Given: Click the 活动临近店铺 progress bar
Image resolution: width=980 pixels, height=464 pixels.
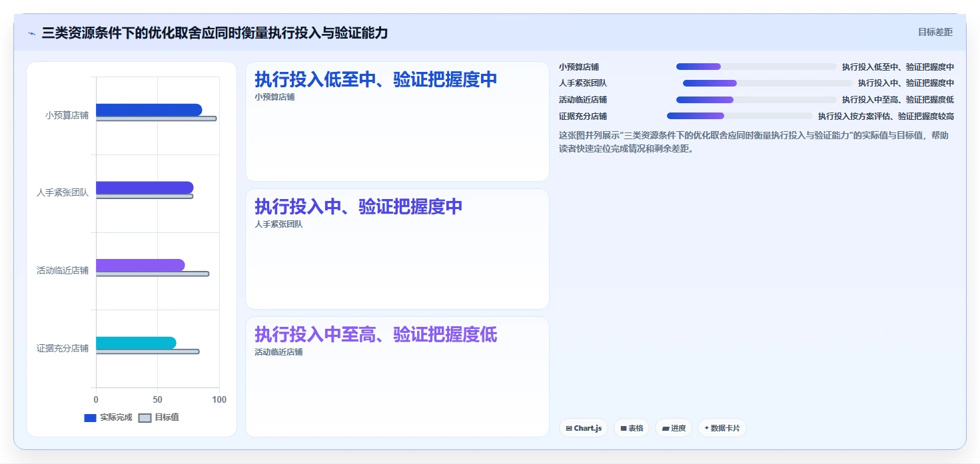Looking at the screenshot, I should point(756,100).
